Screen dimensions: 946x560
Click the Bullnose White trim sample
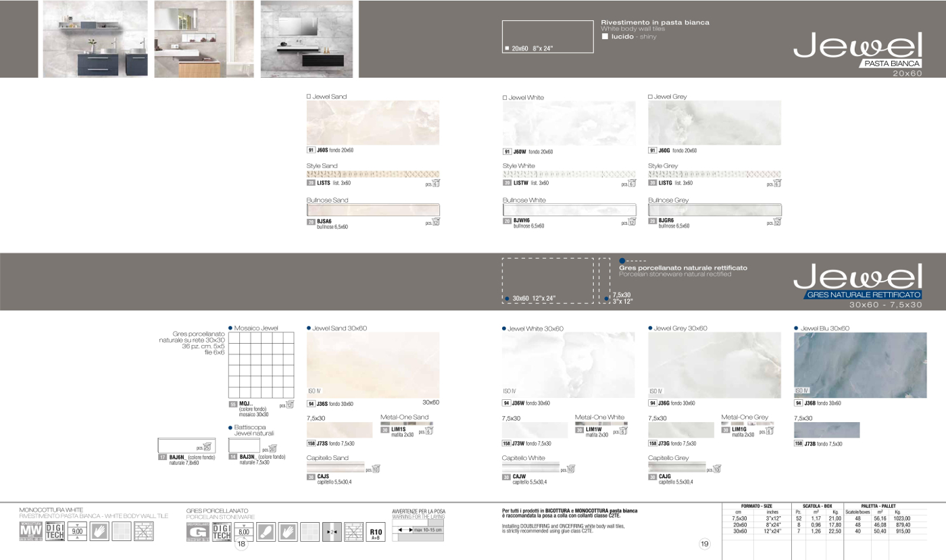click(569, 210)
